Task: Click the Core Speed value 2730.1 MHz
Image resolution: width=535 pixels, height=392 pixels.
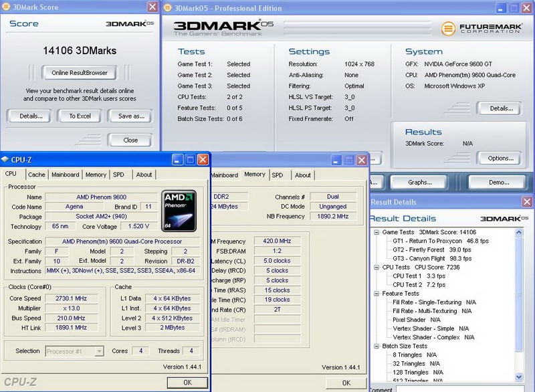Action: 71,298
